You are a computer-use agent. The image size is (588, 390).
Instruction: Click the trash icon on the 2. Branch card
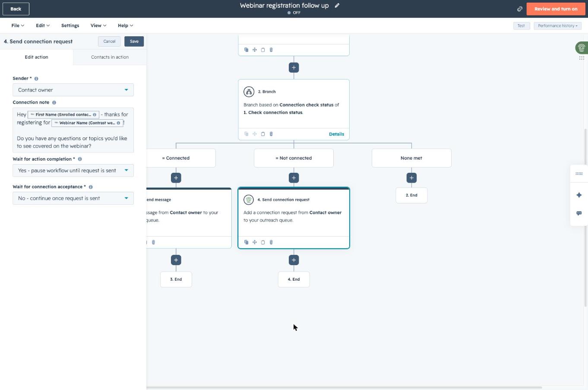[271, 134]
